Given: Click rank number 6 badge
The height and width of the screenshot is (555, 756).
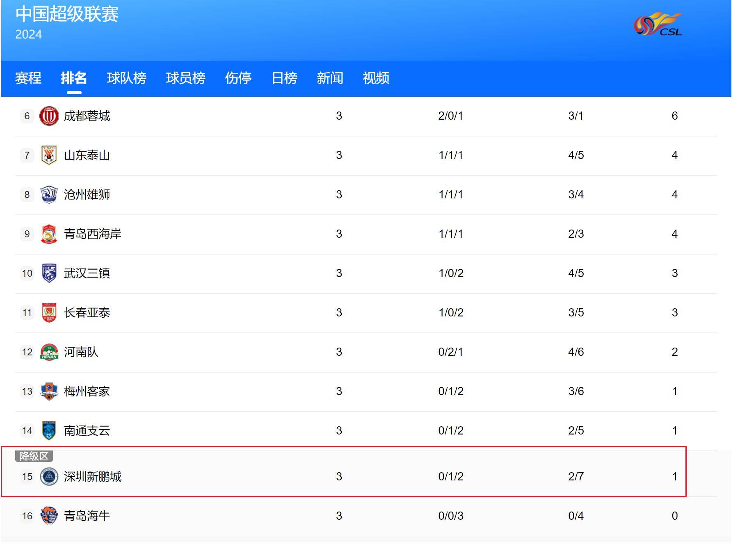Looking at the screenshot, I should [27, 116].
